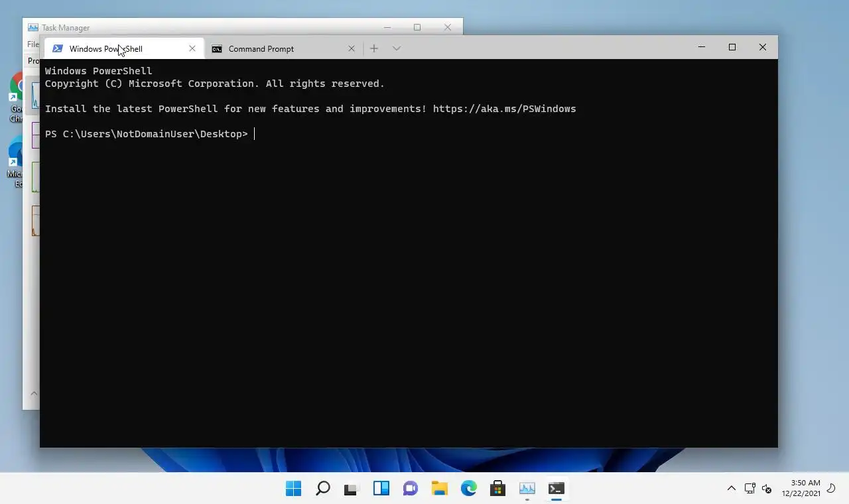
Task: Maximize the Task Manager window
Action: (x=417, y=27)
